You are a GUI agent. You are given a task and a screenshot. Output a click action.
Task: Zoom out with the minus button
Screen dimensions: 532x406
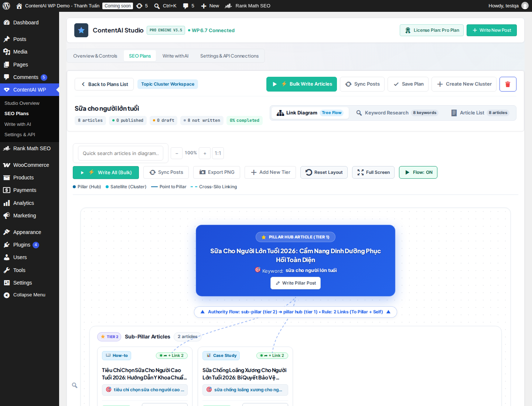pyautogui.click(x=177, y=153)
